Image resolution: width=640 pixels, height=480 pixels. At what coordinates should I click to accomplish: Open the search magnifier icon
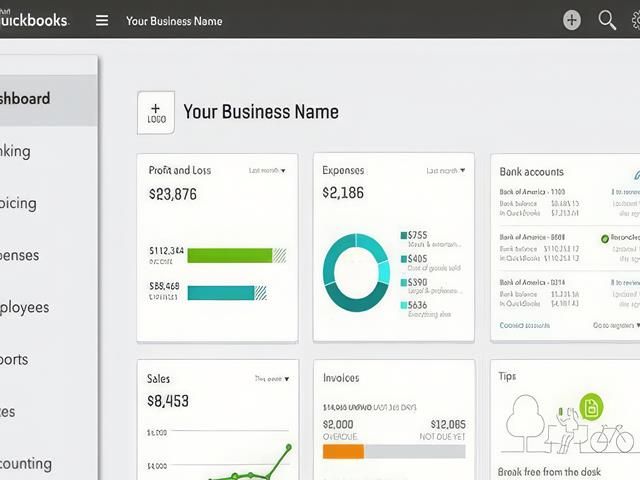607,20
